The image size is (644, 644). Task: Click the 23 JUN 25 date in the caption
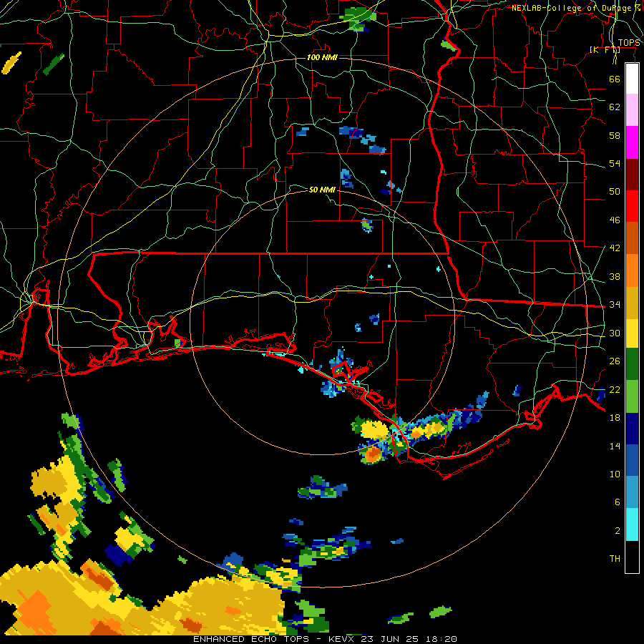click(390, 639)
